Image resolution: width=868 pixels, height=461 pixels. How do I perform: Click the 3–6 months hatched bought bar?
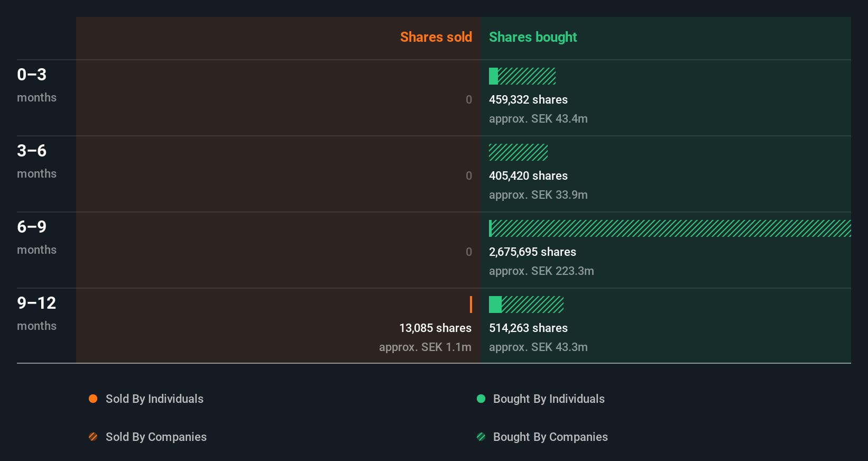coord(518,152)
